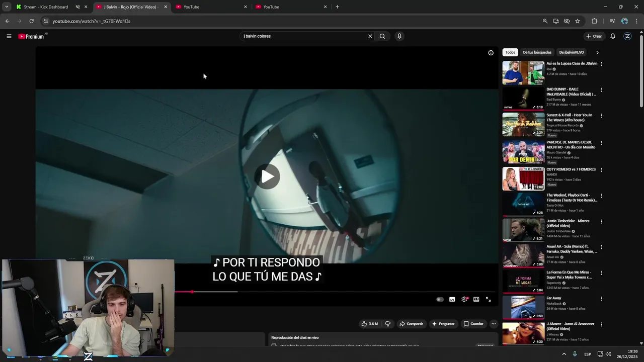Go to YouTube Premium home logo
Image resolution: width=644 pixels, height=362 pixels.
(31, 36)
